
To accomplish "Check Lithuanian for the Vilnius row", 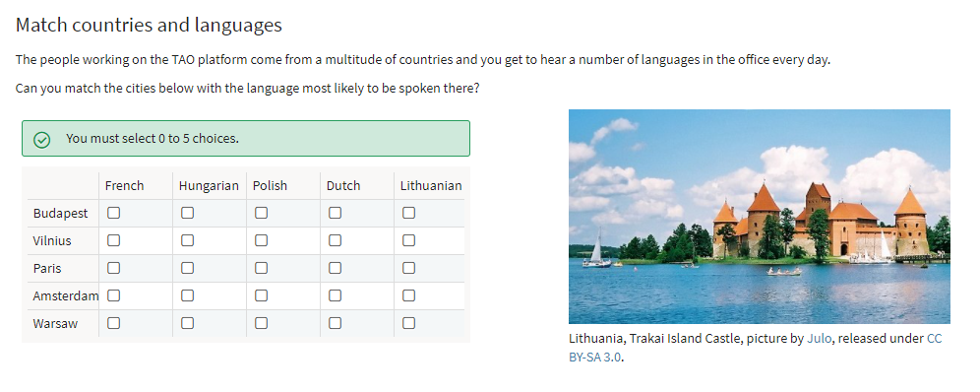I will coord(408,240).
